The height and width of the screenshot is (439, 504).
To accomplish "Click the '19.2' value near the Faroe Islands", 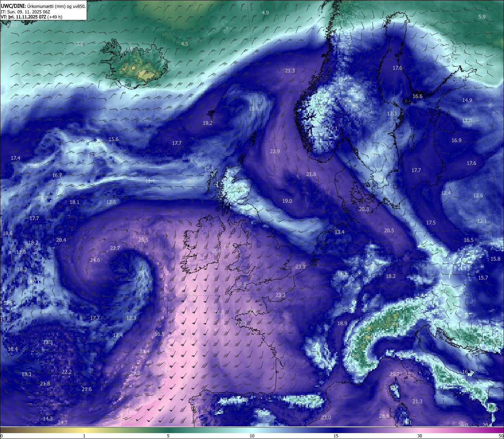I will tap(208, 123).
